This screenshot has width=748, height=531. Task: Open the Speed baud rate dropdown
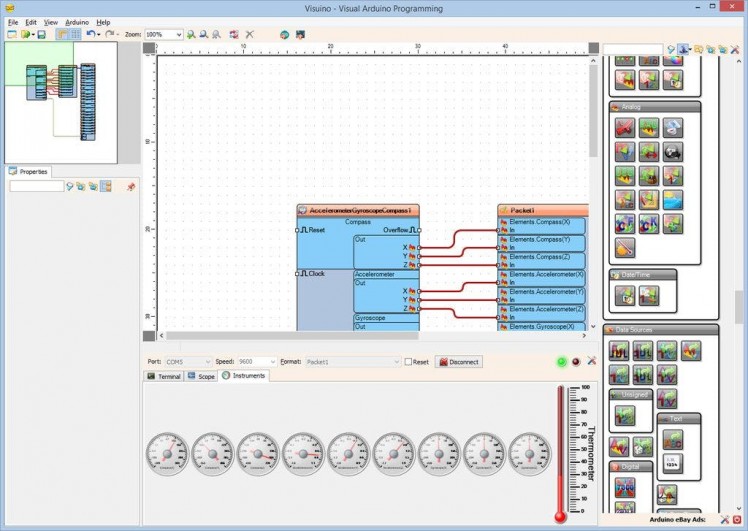click(273, 362)
